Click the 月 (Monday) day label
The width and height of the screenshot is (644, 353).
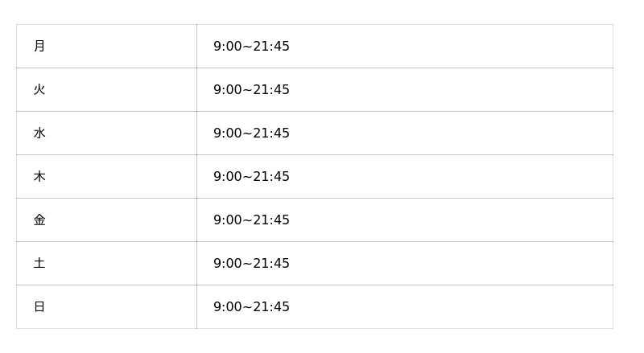39,47
